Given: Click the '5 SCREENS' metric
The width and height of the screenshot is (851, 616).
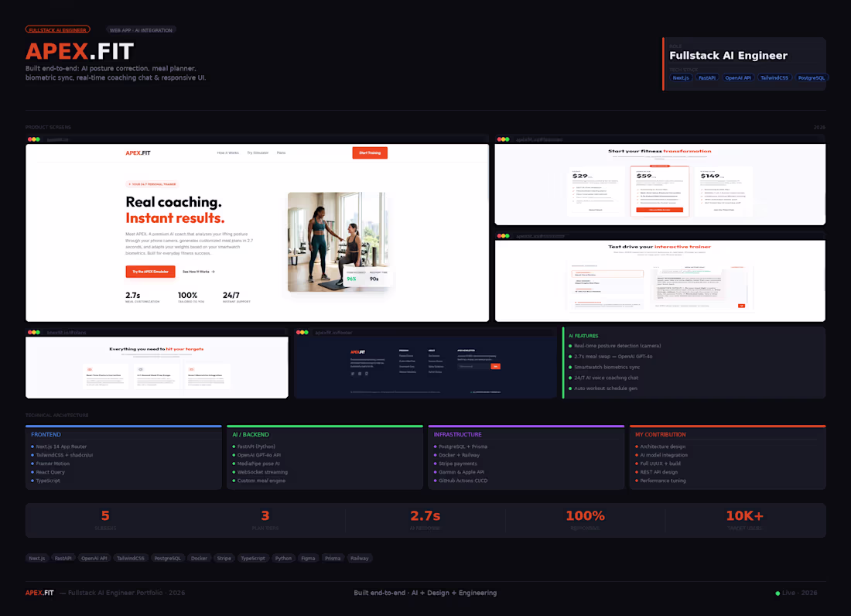Looking at the screenshot, I should click(x=105, y=520).
